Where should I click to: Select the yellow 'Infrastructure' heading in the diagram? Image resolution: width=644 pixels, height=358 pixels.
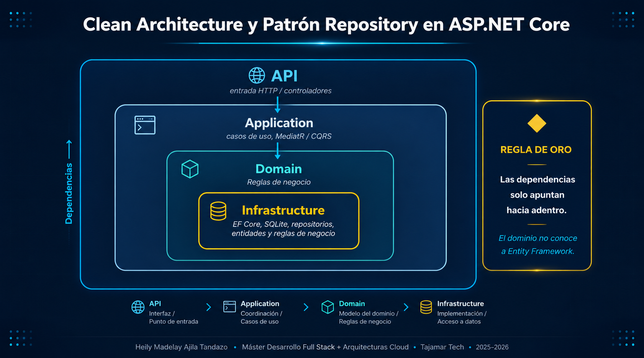(x=283, y=210)
